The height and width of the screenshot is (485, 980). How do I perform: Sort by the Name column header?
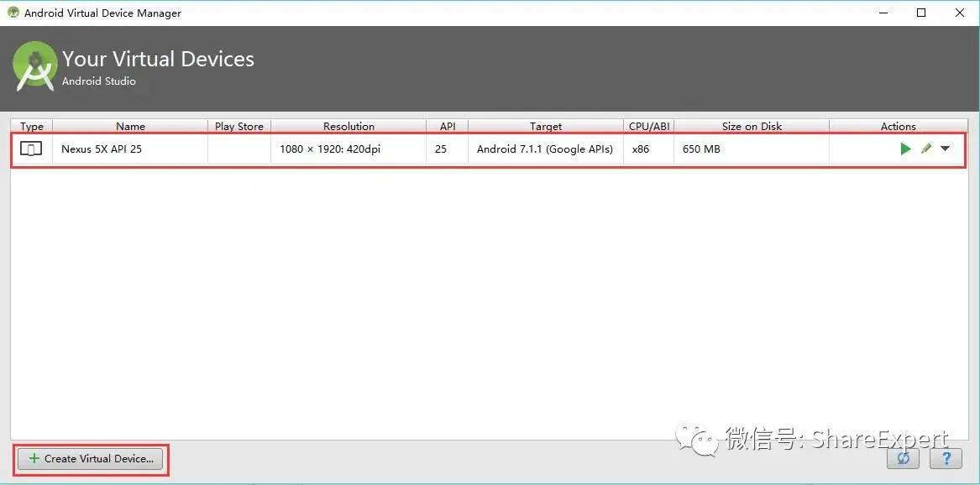click(130, 126)
